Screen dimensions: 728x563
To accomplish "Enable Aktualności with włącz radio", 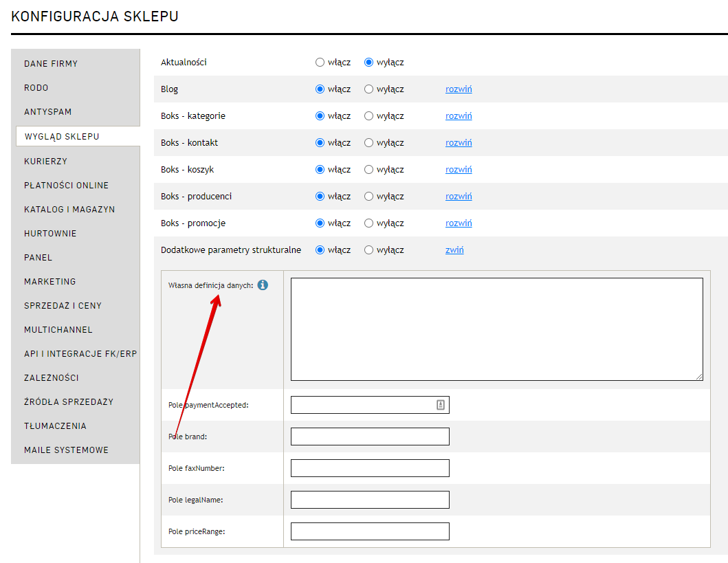I will (320, 63).
